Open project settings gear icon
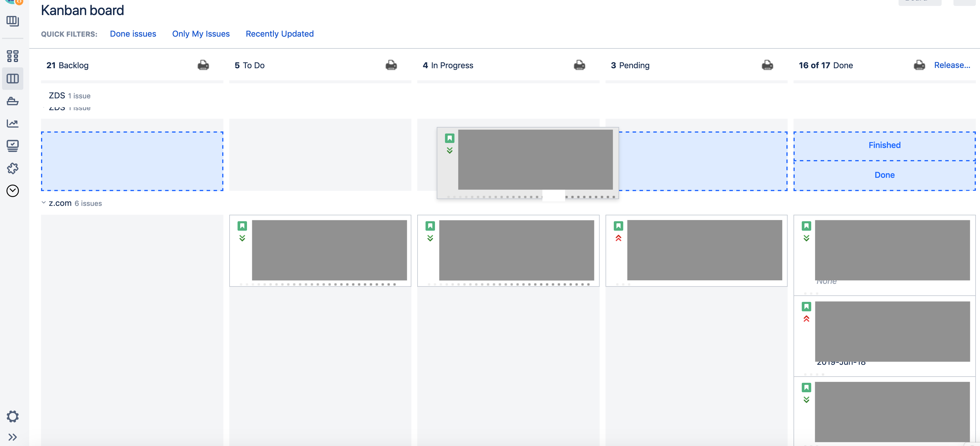980x446 pixels. point(13,416)
